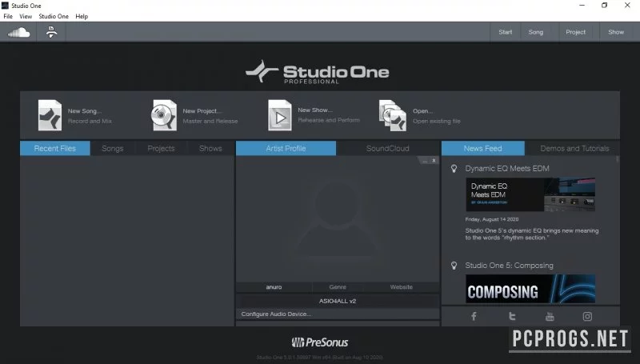The width and height of the screenshot is (640, 364).
Task: Click the Genre field in artist profile
Action: click(x=338, y=287)
